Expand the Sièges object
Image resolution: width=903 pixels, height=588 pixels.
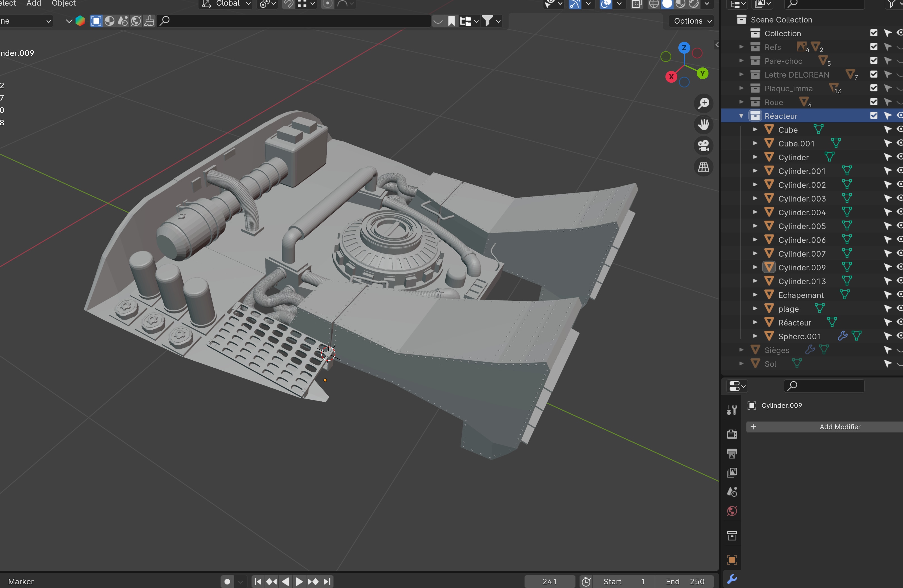[741, 350]
